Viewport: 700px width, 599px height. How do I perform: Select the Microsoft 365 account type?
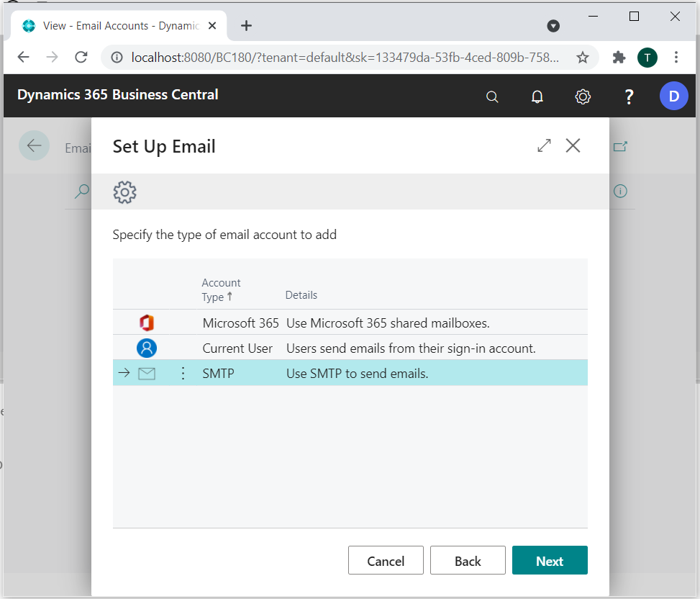click(x=240, y=323)
